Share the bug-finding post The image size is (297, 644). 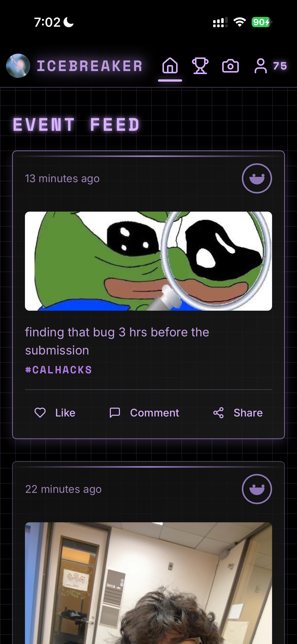pos(238,413)
